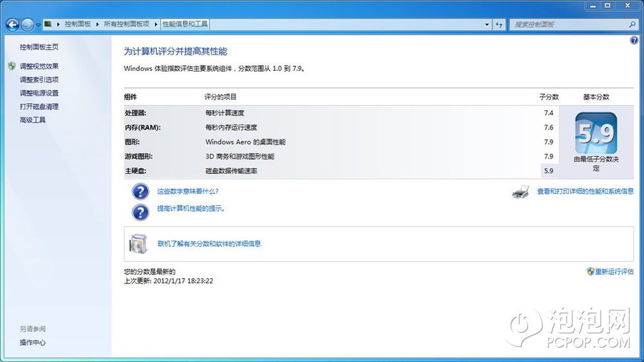Screen dimensions: 644x362
Task: Open 这些数字意味着什么? link
Action: click(x=187, y=191)
